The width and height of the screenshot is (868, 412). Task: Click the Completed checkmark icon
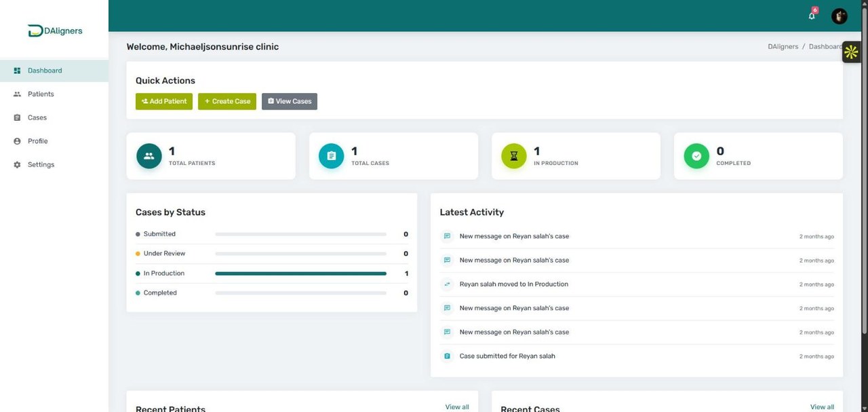[x=696, y=156]
